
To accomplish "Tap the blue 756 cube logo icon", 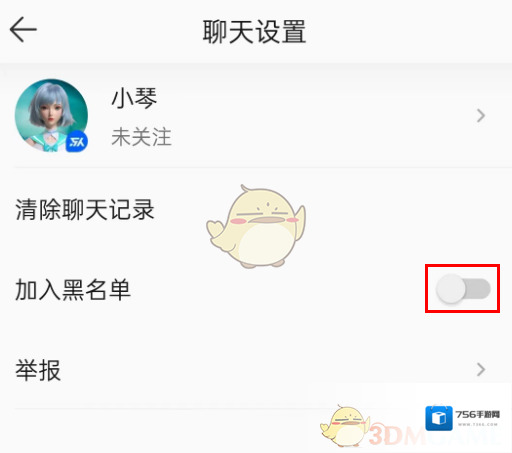I will [439, 418].
